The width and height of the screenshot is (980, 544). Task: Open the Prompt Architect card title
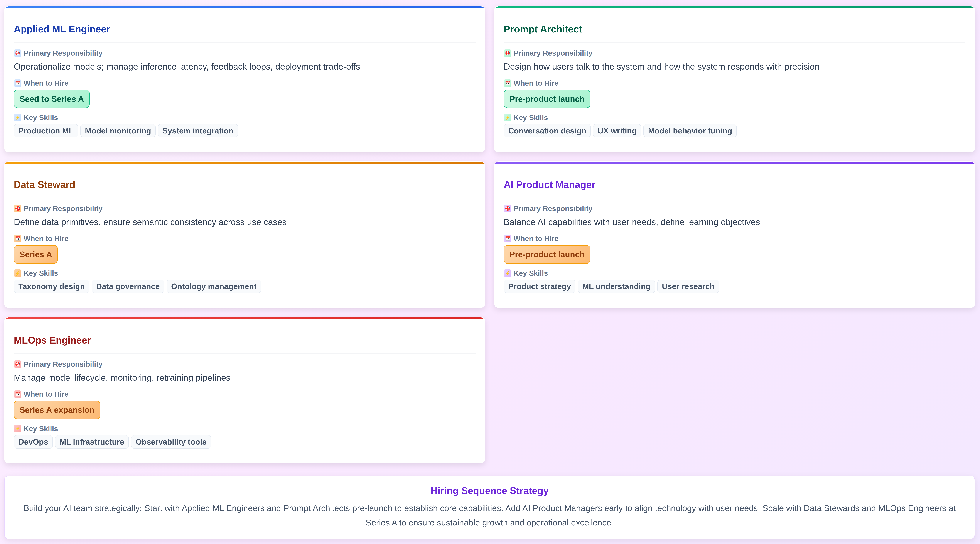tap(543, 29)
